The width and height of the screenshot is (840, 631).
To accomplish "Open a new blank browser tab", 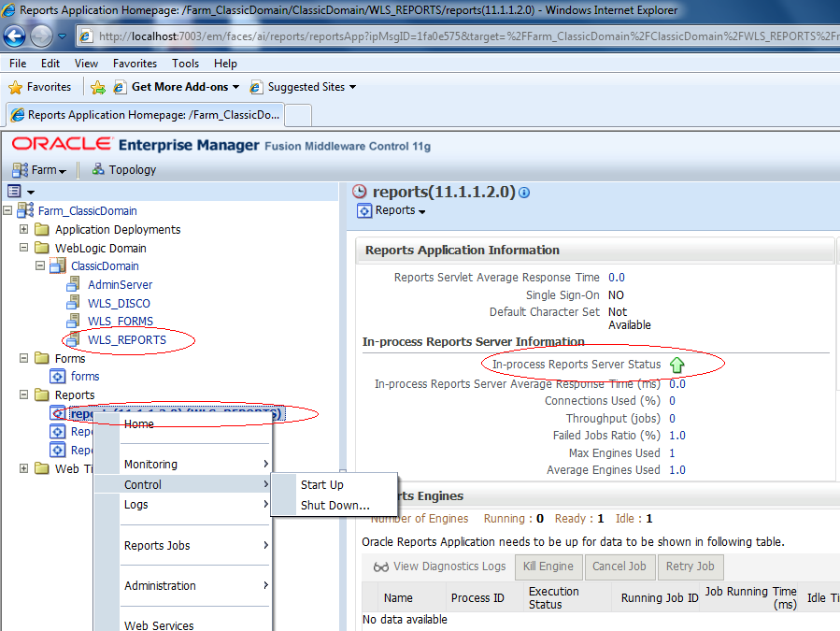I will click(298, 115).
